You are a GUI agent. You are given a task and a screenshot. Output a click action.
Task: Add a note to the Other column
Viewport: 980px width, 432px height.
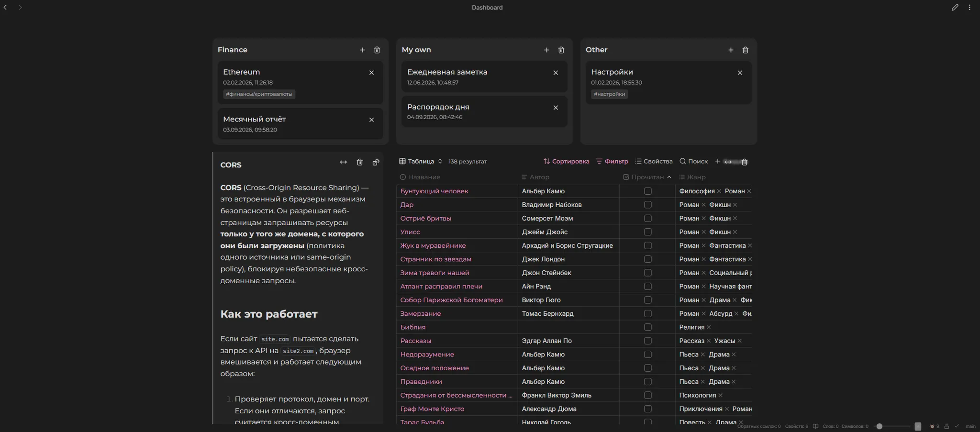[731, 50]
